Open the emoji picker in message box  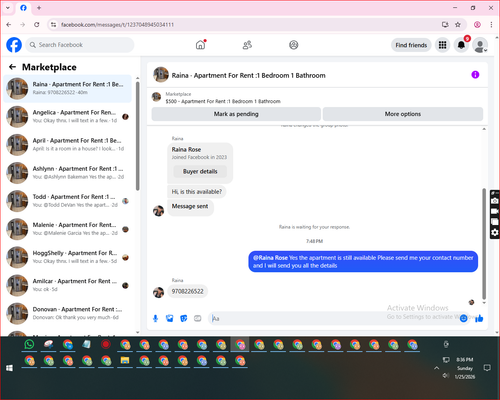coord(463,319)
